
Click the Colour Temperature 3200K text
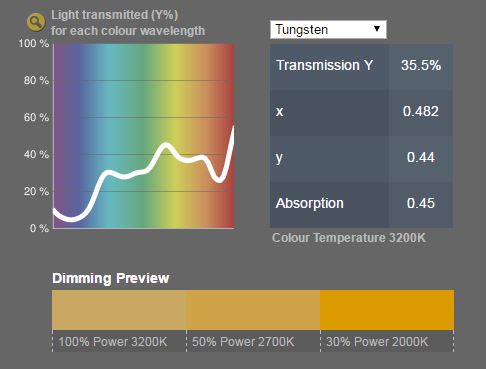pyautogui.click(x=349, y=238)
